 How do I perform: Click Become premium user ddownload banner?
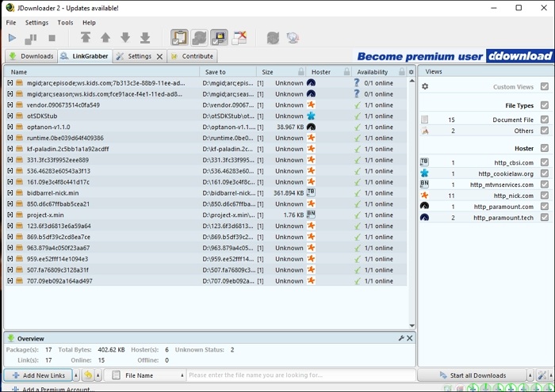click(x=454, y=56)
